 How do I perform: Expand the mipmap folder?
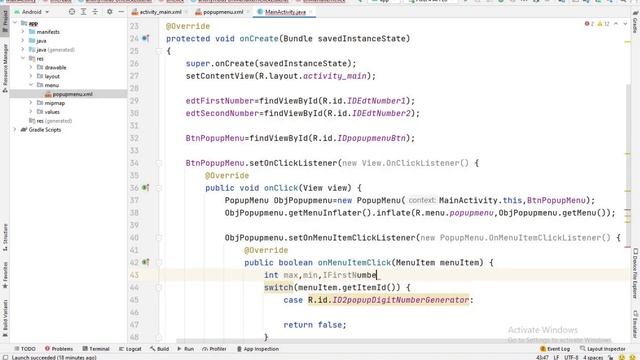31,103
